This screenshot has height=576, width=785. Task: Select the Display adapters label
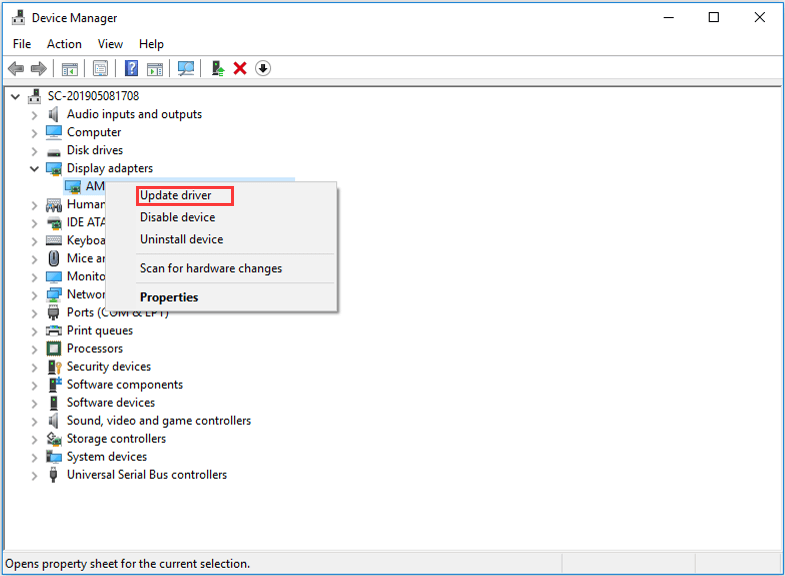tap(110, 168)
